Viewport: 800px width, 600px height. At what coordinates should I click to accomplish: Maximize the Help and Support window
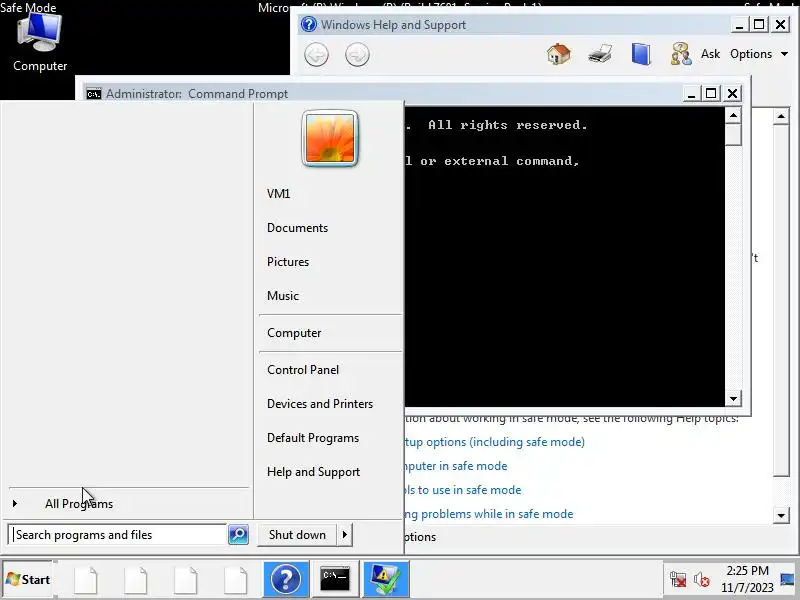tap(759, 24)
